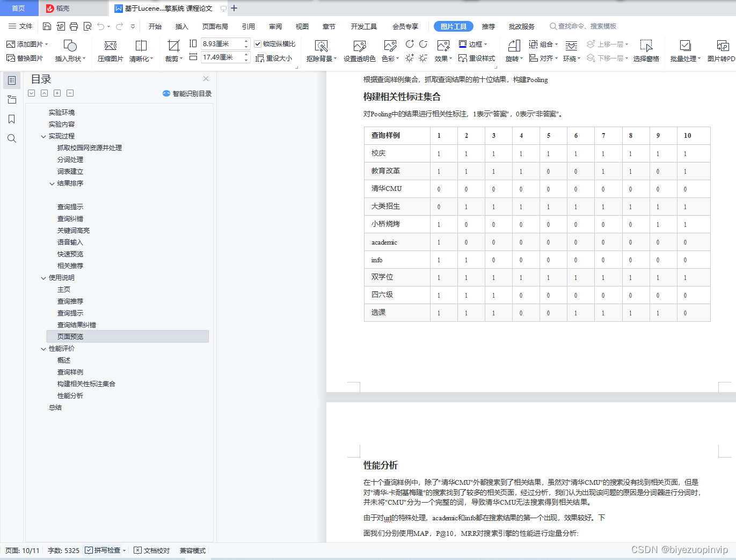Click 压缩图片 (Compress Picture)
736x560 pixels.
click(x=111, y=51)
